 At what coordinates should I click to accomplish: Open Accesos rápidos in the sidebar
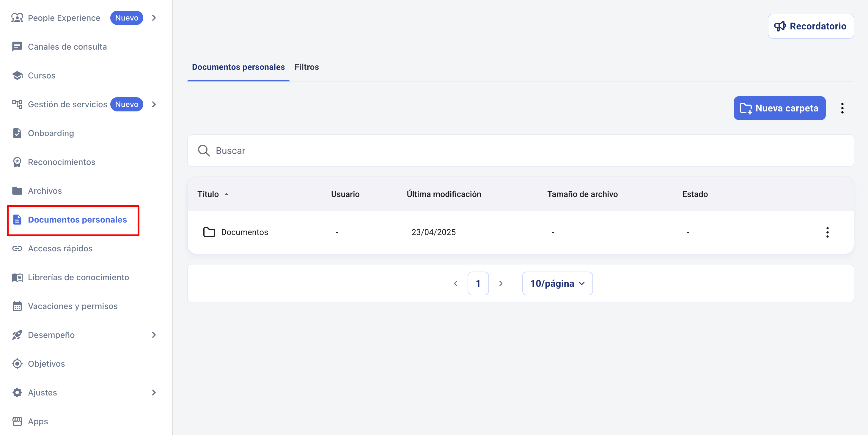60,248
